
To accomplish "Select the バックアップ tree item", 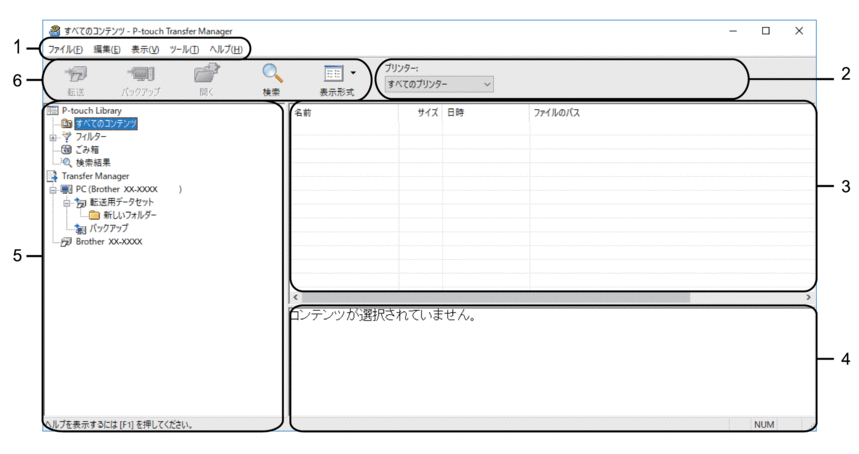I will pyautogui.click(x=109, y=228).
